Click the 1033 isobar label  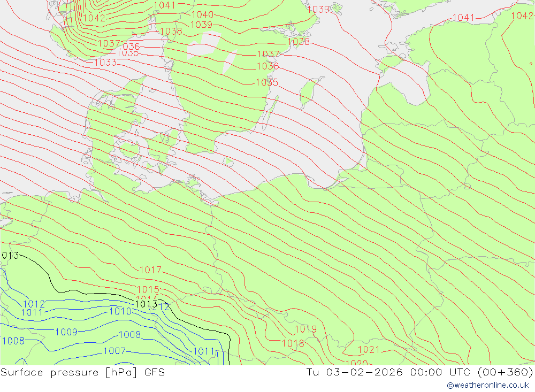click(105, 63)
